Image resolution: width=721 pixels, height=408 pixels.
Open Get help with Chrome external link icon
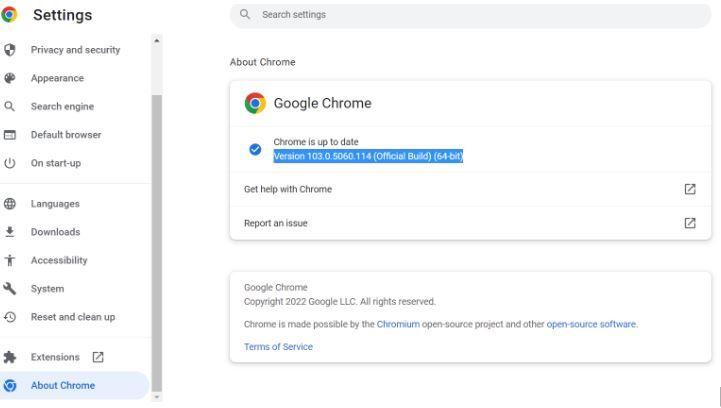tap(689, 189)
